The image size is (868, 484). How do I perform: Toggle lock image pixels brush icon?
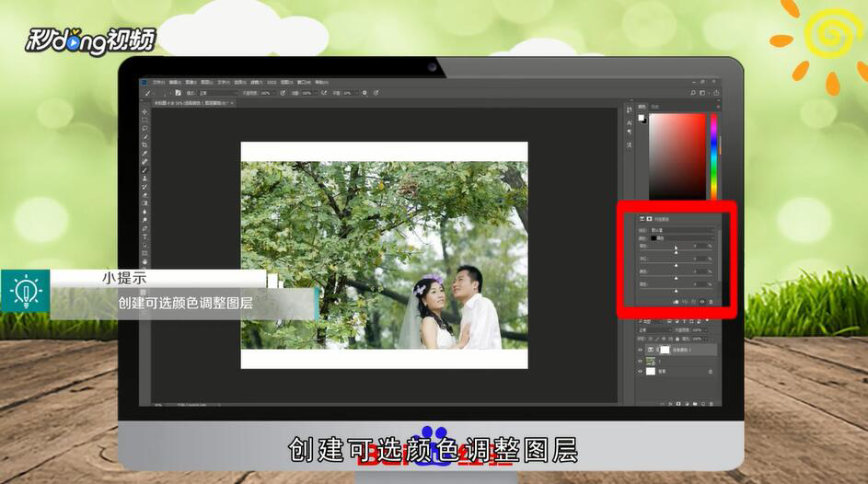[657, 340]
